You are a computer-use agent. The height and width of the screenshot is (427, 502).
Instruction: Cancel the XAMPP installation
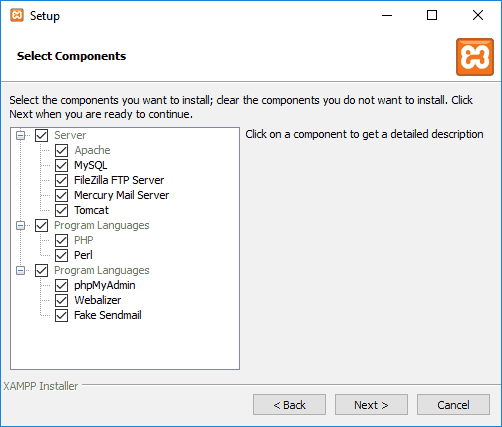click(453, 405)
